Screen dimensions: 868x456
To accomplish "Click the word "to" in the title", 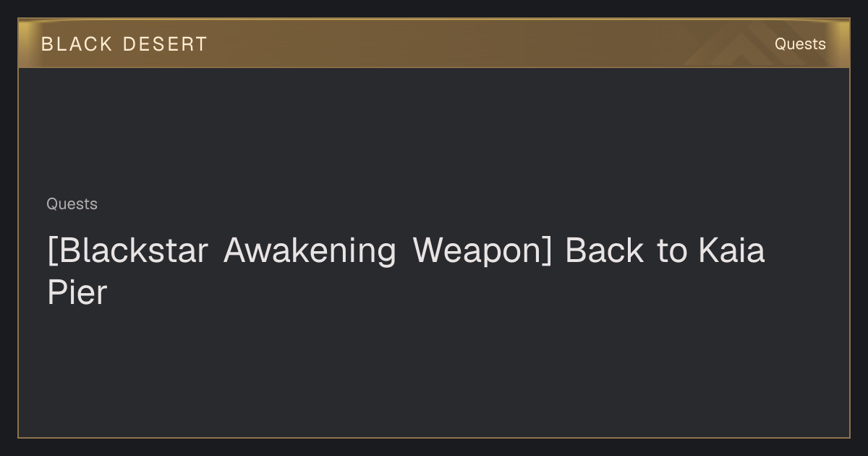I will pos(671,251).
